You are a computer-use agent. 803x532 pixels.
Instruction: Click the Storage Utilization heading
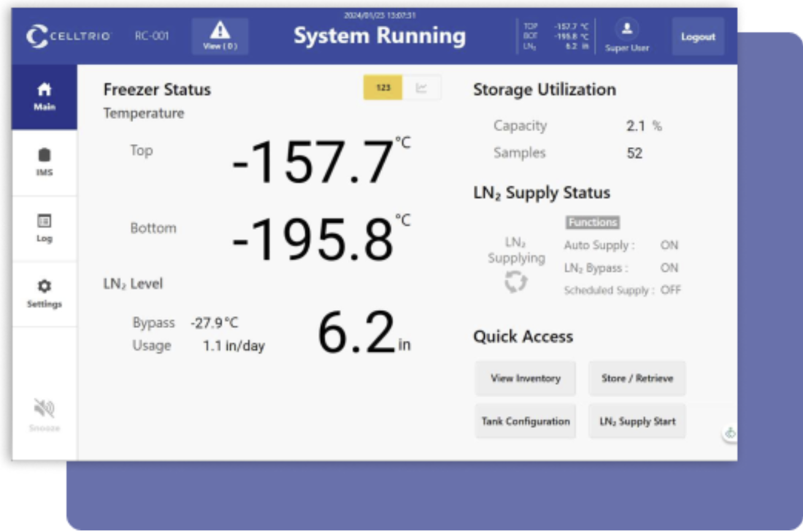(x=544, y=89)
